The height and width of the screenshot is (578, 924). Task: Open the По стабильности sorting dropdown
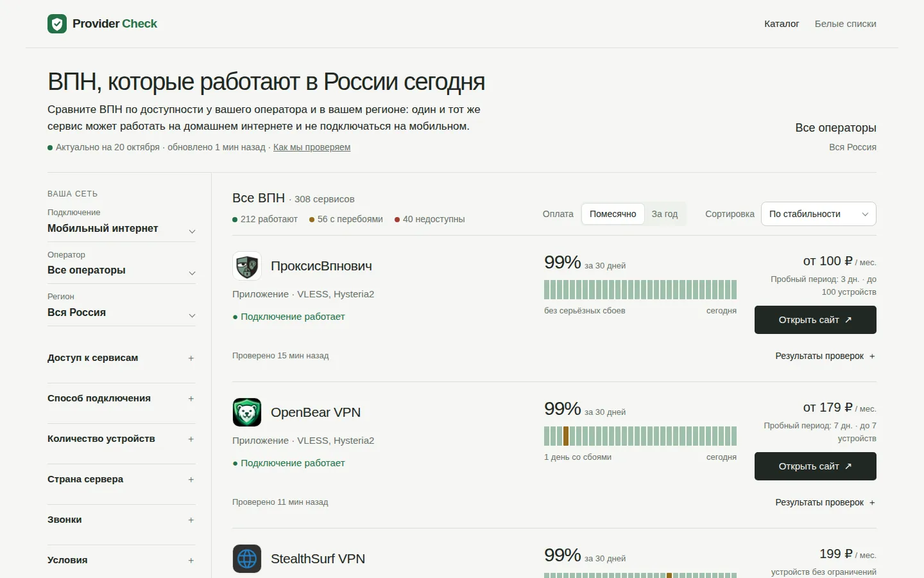tap(819, 214)
